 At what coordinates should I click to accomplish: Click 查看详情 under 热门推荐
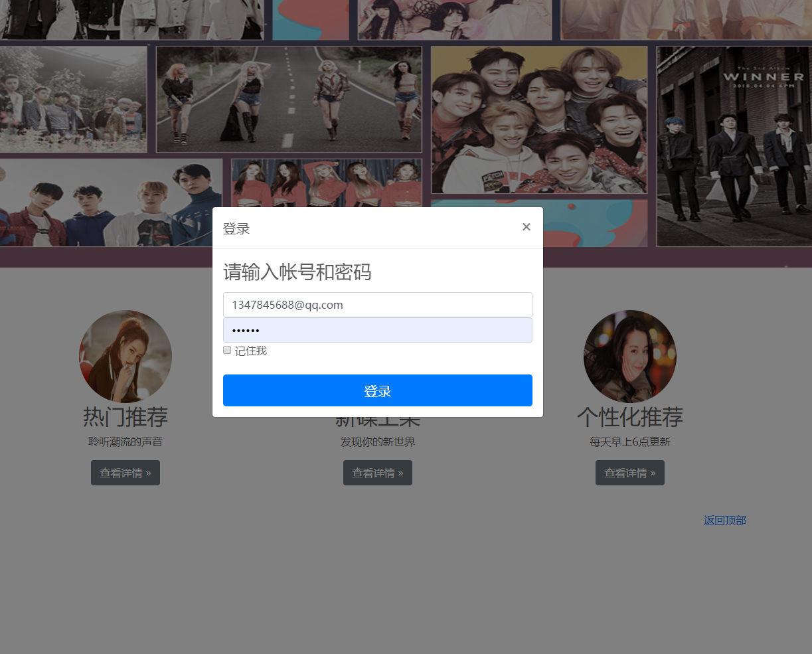coord(125,472)
